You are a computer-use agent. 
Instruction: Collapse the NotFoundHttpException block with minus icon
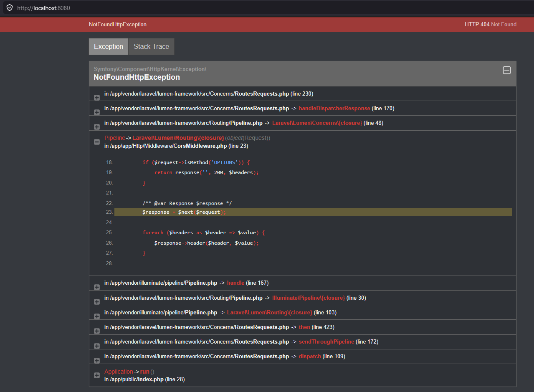point(506,70)
